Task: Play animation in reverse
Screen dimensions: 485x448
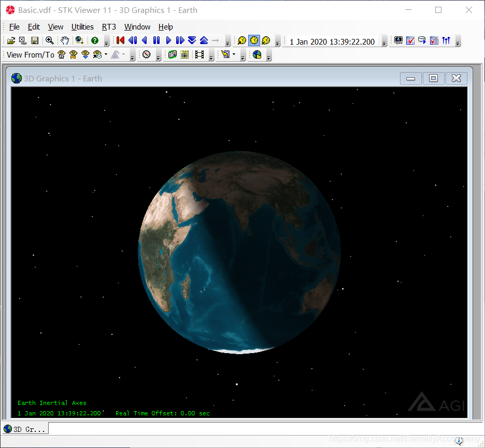Action: tap(145, 40)
